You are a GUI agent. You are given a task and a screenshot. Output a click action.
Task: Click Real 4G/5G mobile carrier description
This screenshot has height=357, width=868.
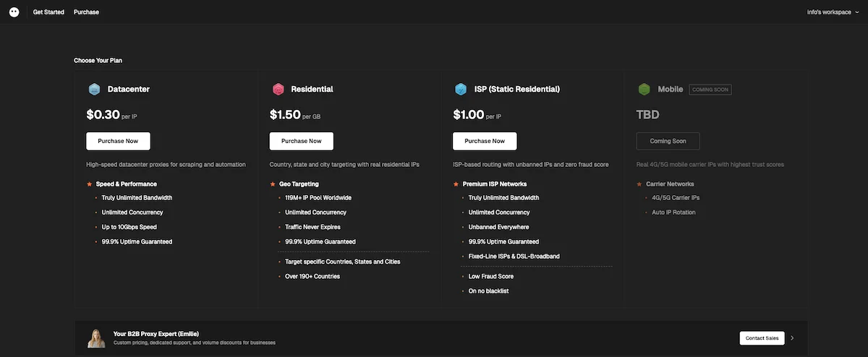(710, 165)
